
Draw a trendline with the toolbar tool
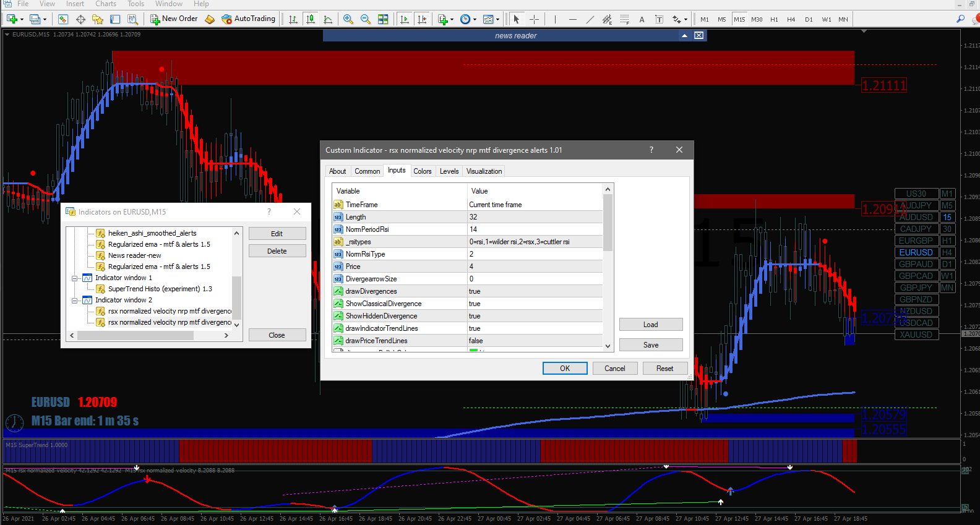(x=590, y=19)
